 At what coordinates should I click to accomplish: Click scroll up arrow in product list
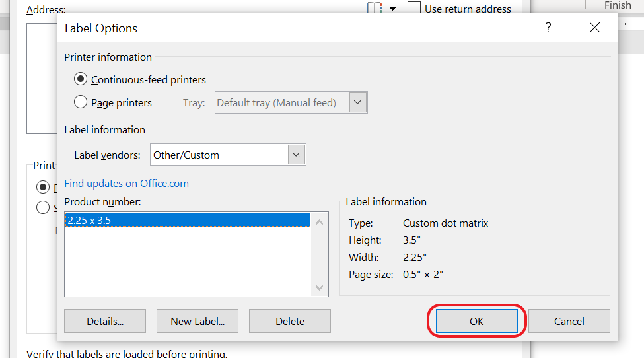click(x=320, y=222)
